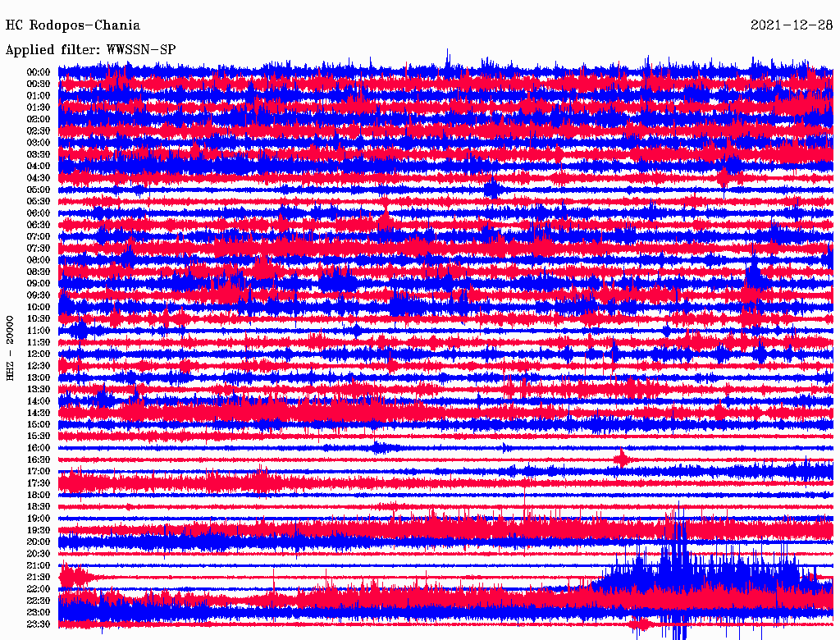Pick the 02:30 time label
840x640 pixels.
[39, 130]
